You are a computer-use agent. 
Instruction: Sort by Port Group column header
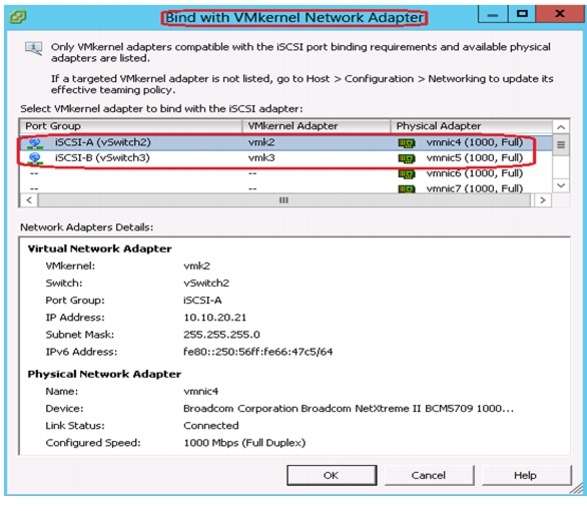tap(131, 126)
